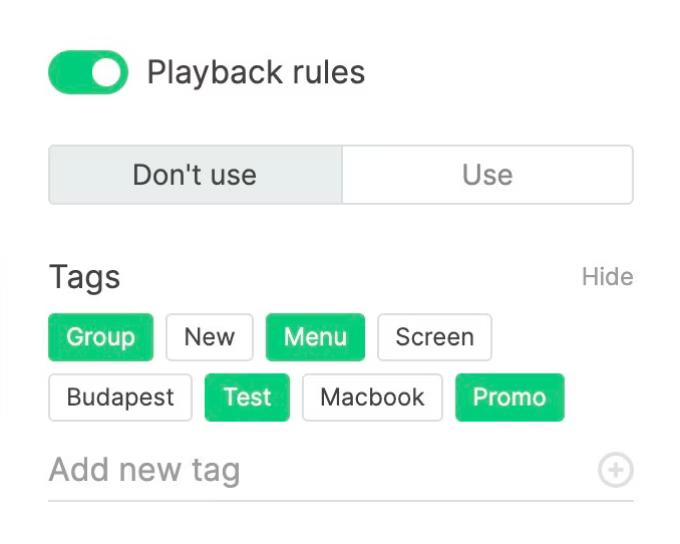Image resolution: width=680 pixels, height=544 pixels.
Task: Switch to the Use option
Action: [487, 175]
